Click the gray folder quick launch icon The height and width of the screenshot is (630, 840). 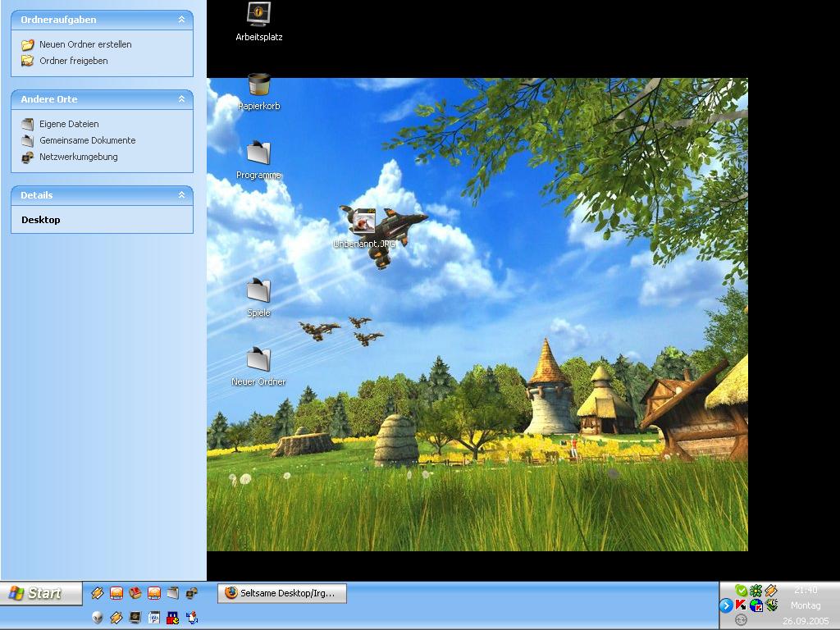[x=172, y=592]
